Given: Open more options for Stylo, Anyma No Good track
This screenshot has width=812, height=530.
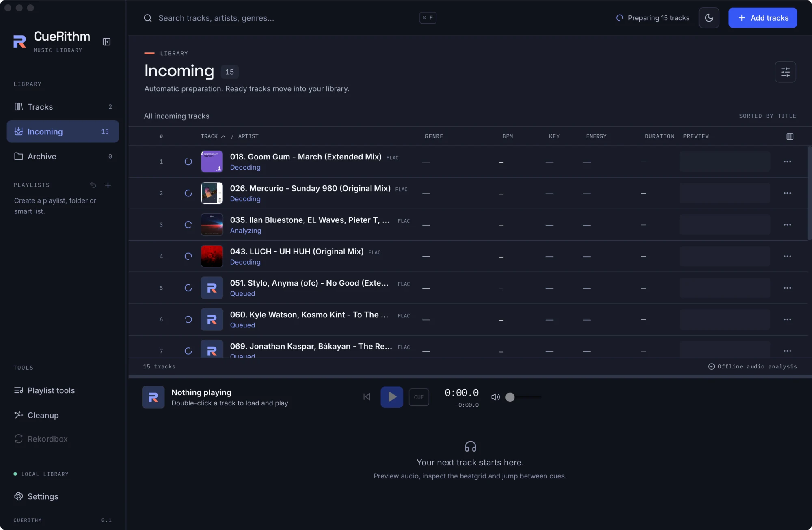Looking at the screenshot, I should coord(787,288).
